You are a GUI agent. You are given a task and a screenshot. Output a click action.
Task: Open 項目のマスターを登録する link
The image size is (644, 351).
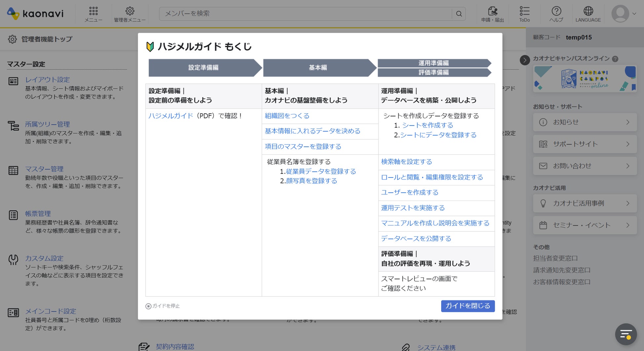(x=303, y=147)
